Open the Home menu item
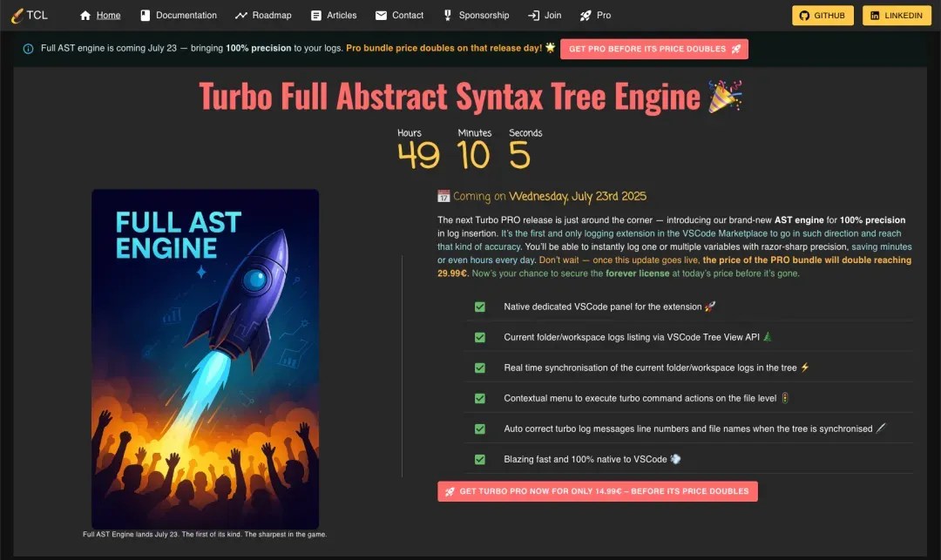 (x=100, y=16)
